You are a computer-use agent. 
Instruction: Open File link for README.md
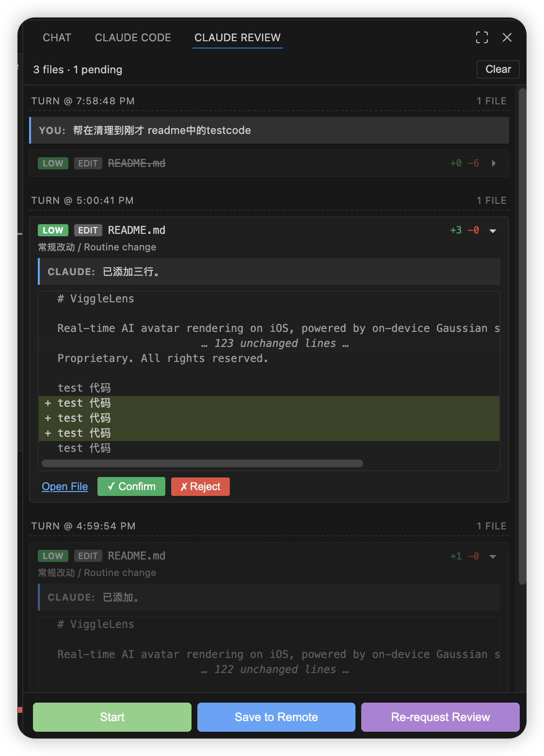[x=65, y=486]
